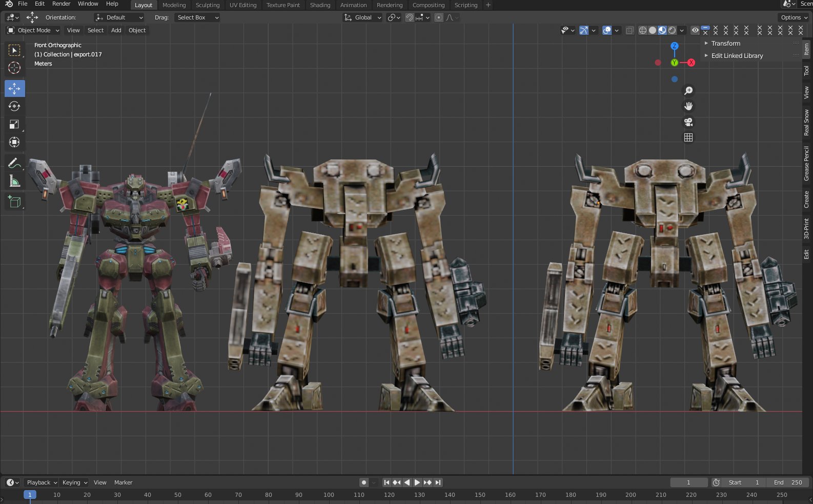Viewport: 813px width, 504px height.
Task: Open the viewport Select menu
Action: 95,30
